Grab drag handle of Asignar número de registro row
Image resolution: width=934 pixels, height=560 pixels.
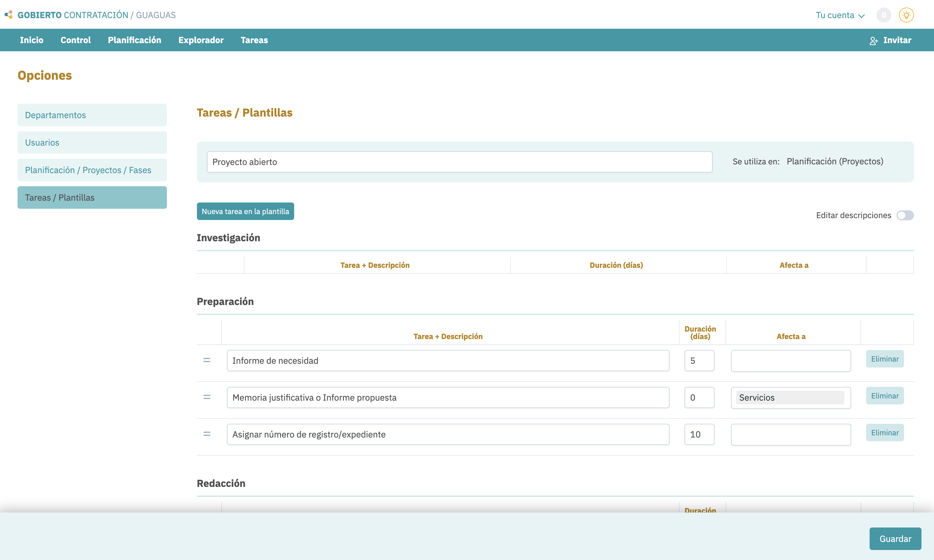click(207, 434)
